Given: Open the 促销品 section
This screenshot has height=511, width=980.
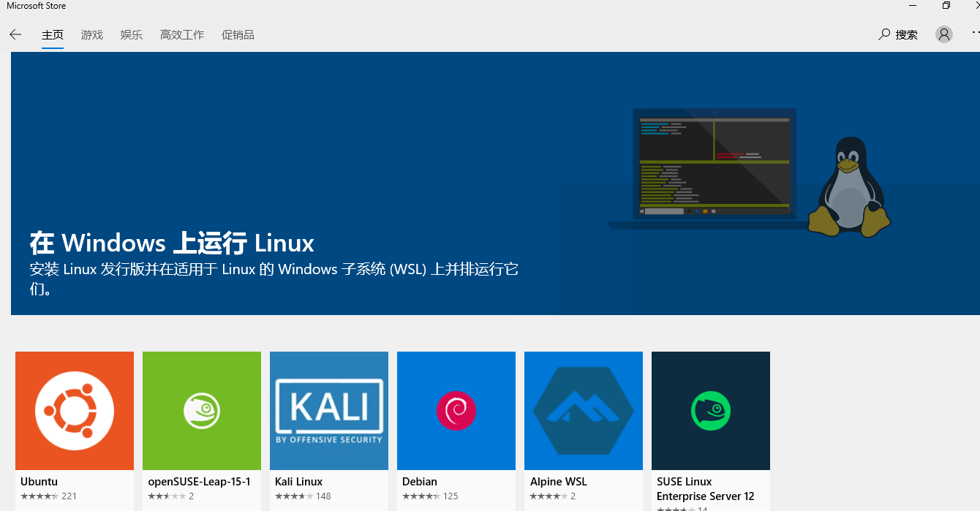Looking at the screenshot, I should click(x=238, y=34).
